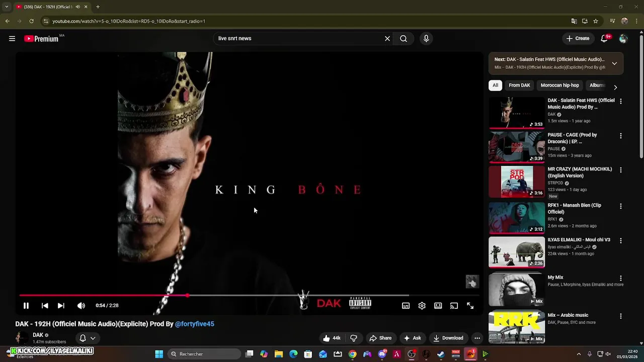
Task: Open more actions ellipsis under the video
Action: click(x=477, y=338)
